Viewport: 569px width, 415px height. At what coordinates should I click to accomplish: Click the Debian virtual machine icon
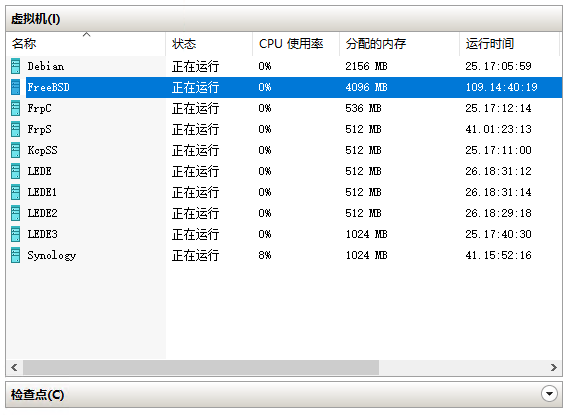pyautogui.click(x=16, y=66)
